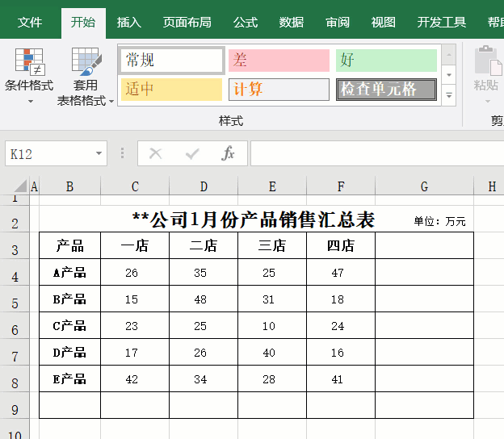Click the 粘贴 paste clipboard icon
The width and height of the screenshot is (504, 439).
pyautogui.click(x=487, y=61)
